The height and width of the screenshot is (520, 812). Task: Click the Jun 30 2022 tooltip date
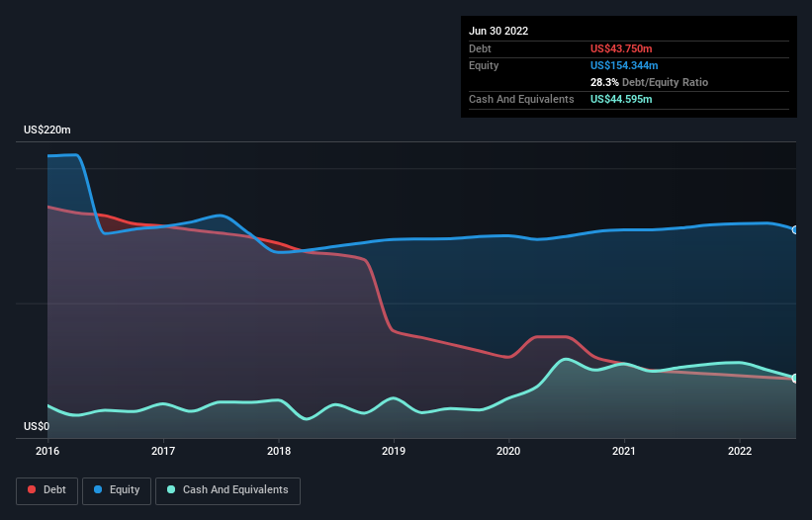coord(498,31)
